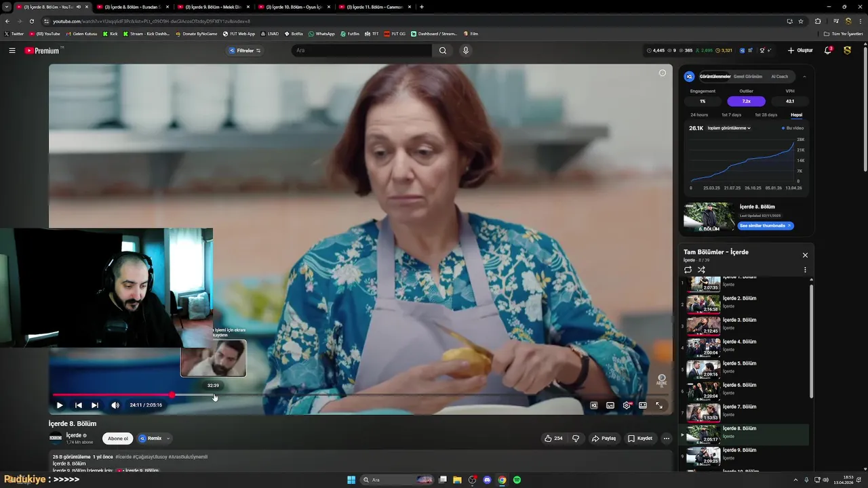Toggle playlist shuffle
868x488 pixels.
(x=701, y=270)
